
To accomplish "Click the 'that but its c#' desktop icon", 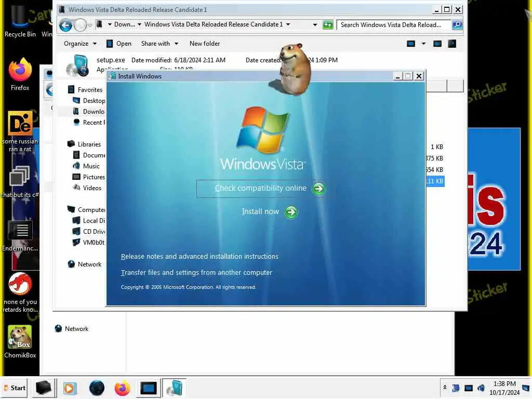I will [x=20, y=182].
